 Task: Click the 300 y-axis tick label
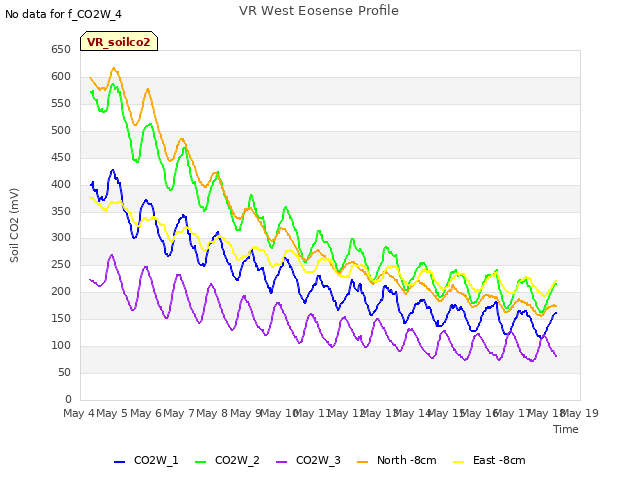point(61,238)
